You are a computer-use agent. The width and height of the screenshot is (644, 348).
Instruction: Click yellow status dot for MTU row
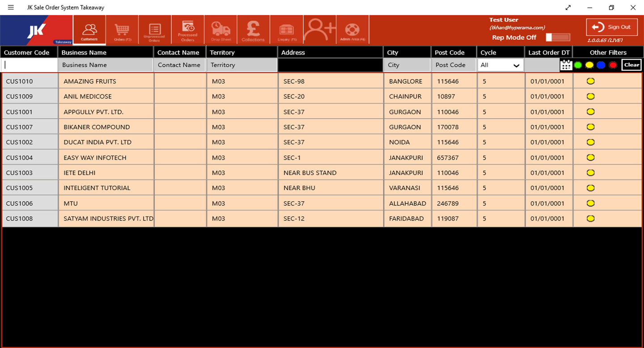(590, 203)
